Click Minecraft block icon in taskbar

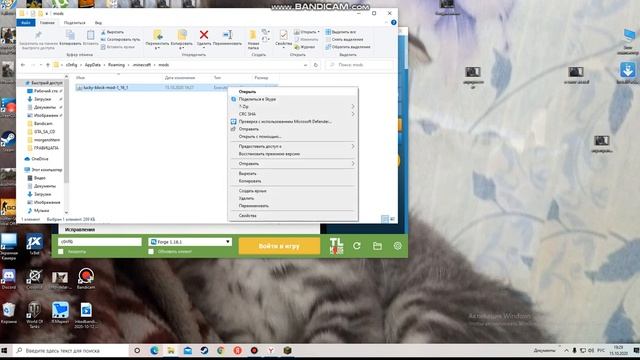pyautogui.click(x=288, y=351)
